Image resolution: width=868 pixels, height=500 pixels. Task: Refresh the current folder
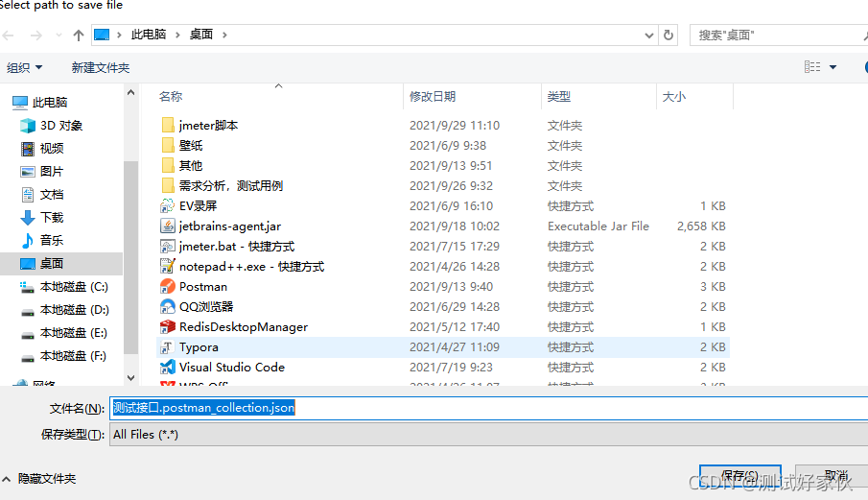[669, 36]
